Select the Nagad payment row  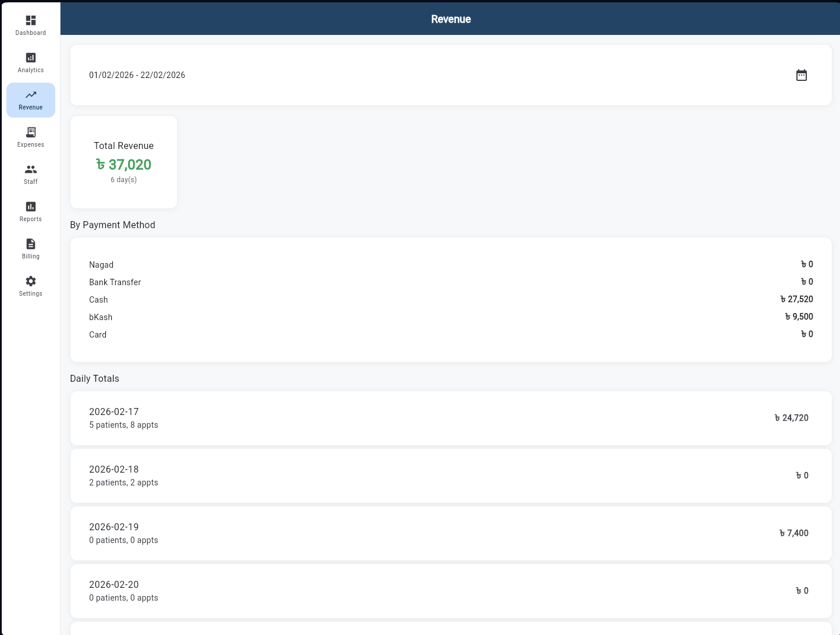click(x=451, y=265)
